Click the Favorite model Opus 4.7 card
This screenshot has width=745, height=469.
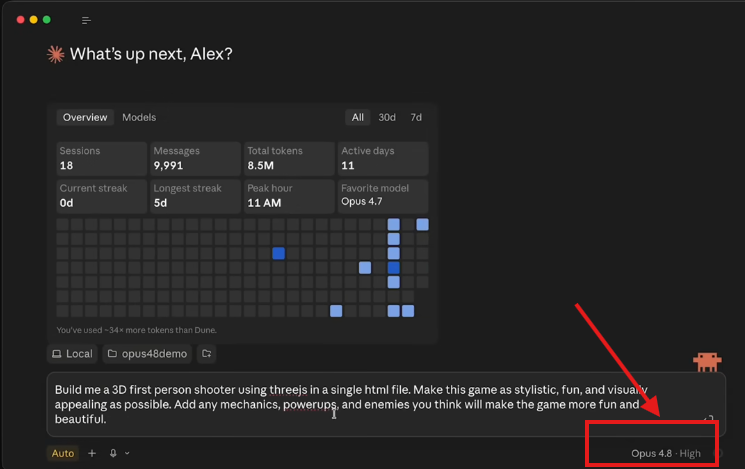click(383, 196)
